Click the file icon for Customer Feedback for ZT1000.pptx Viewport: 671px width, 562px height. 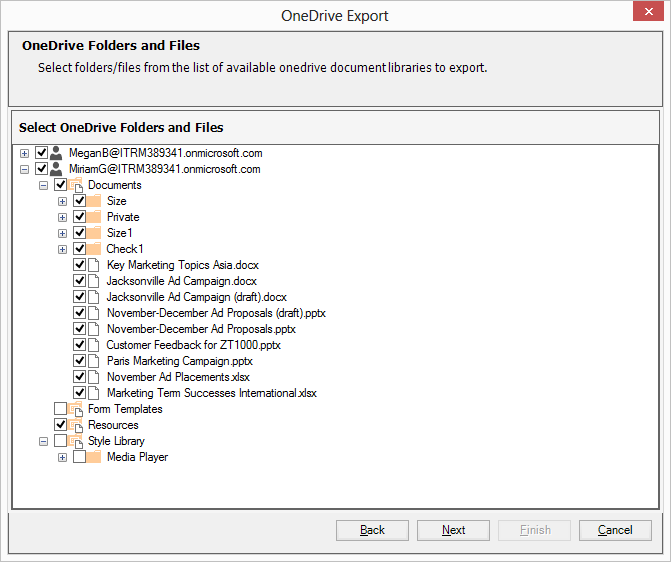pyautogui.click(x=93, y=345)
